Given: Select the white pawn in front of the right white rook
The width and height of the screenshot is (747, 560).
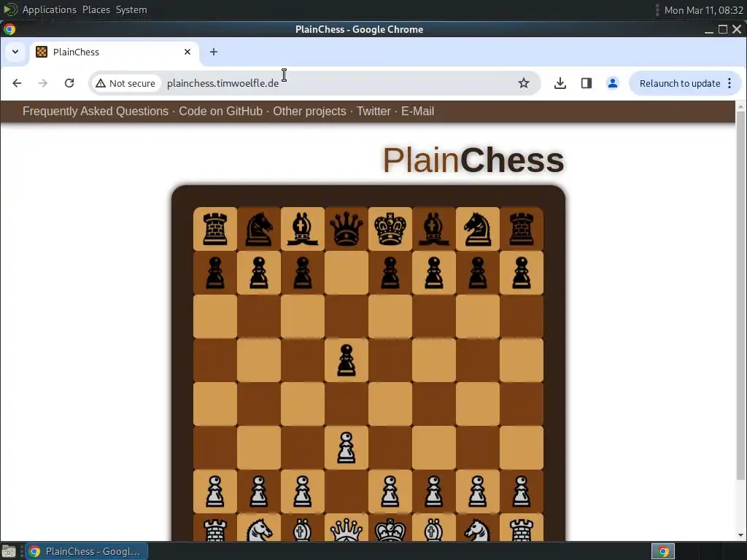Looking at the screenshot, I should [522, 491].
